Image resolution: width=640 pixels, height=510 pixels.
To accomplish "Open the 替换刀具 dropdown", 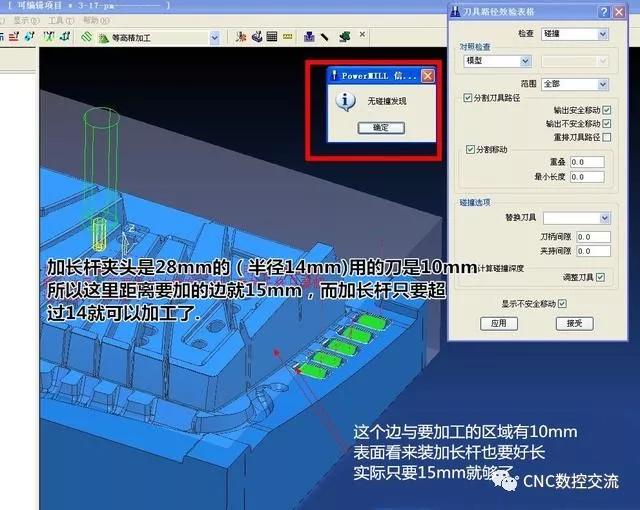I will (x=577, y=218).
